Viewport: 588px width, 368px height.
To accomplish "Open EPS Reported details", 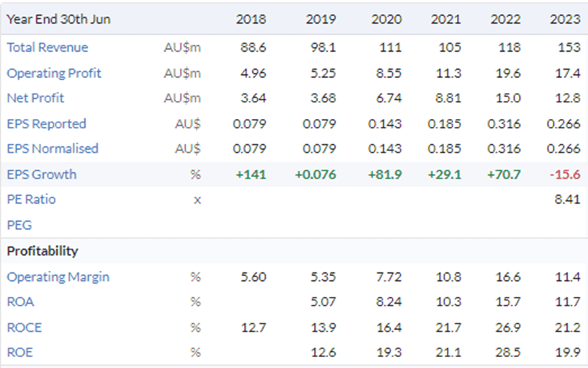I will 46,124.
